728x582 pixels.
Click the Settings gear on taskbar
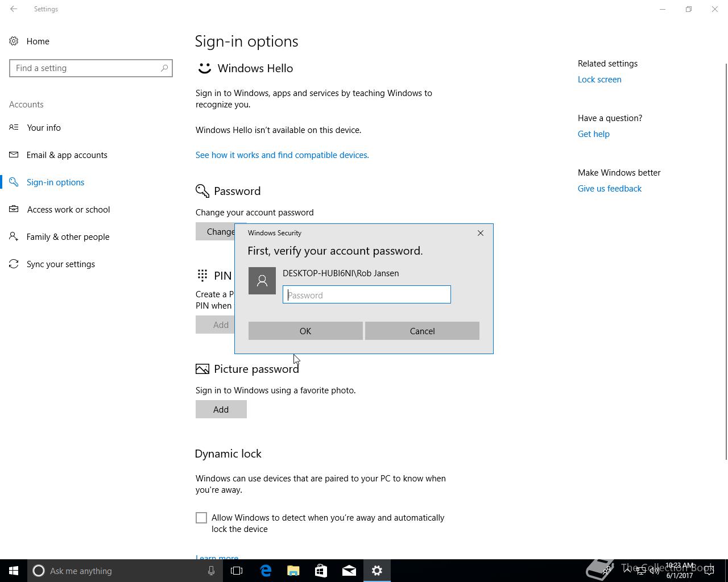377,571
